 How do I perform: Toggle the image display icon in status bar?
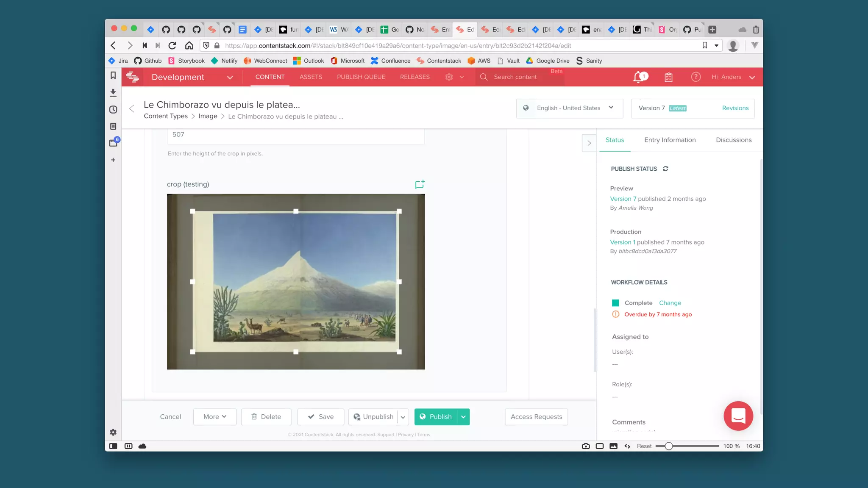tap(613, 446)
